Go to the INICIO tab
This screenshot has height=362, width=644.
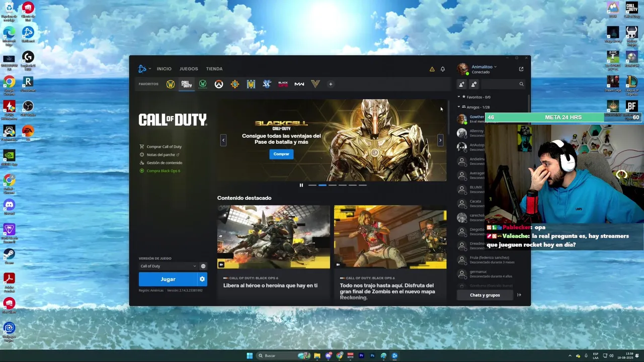pyautogui.click(x=164, y=69)
